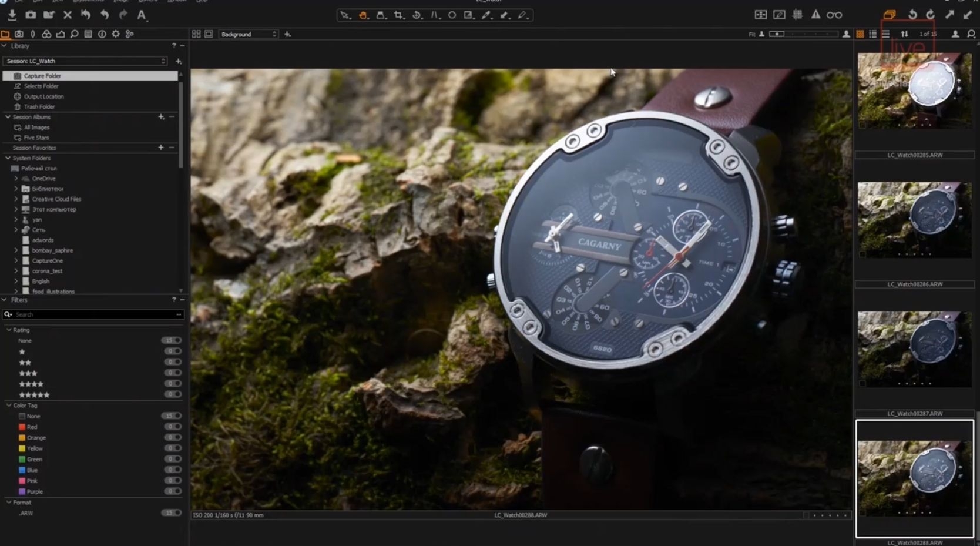Open the Metadata info tool tab
Screen dimensions: 980x546
[102, 34]
